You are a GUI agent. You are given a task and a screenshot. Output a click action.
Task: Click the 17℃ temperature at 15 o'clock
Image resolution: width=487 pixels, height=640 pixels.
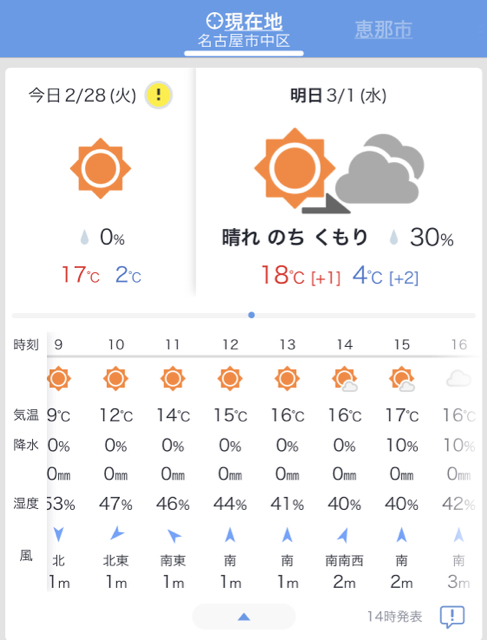pyautogui.click(x=402, y=415)
